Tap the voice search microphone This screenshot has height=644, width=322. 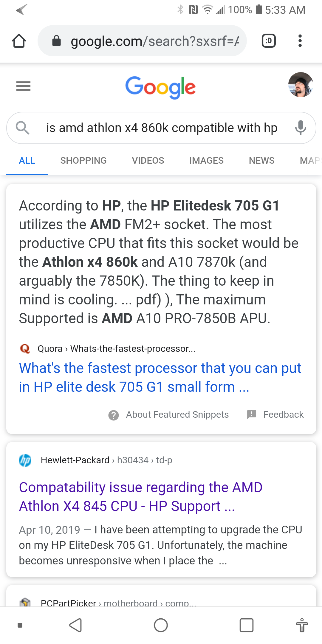coord(301,128)
